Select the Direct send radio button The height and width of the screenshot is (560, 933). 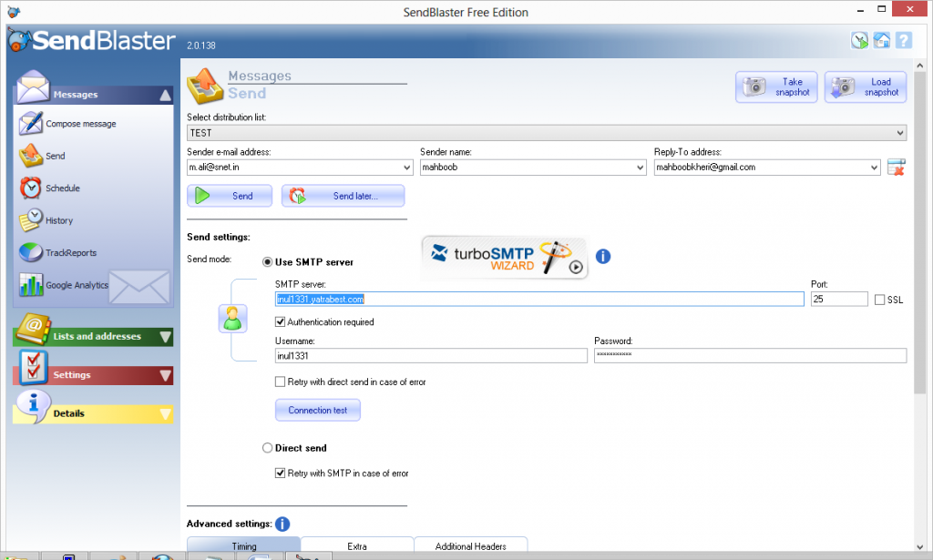267,448
